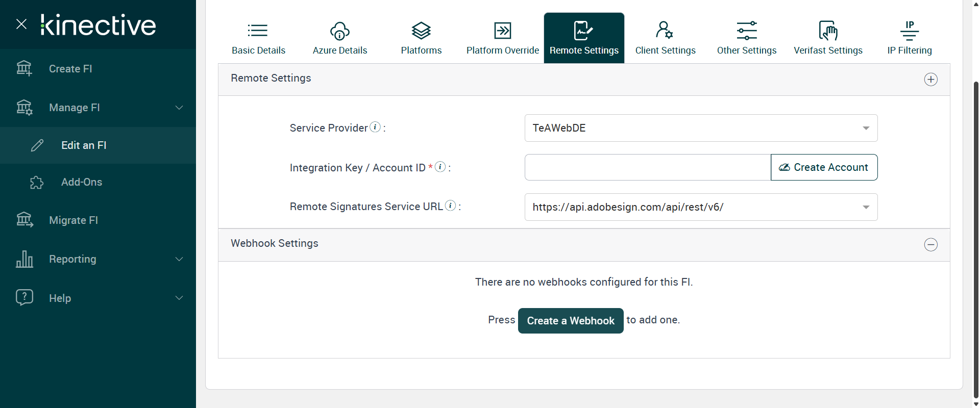Switch to the Platform Override tab
Screen dimensions: 980x408
(502, 38)
